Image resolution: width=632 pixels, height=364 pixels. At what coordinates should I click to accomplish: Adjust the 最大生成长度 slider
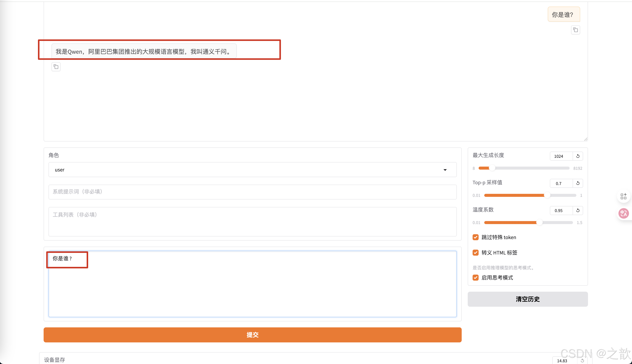click(524, 168)
